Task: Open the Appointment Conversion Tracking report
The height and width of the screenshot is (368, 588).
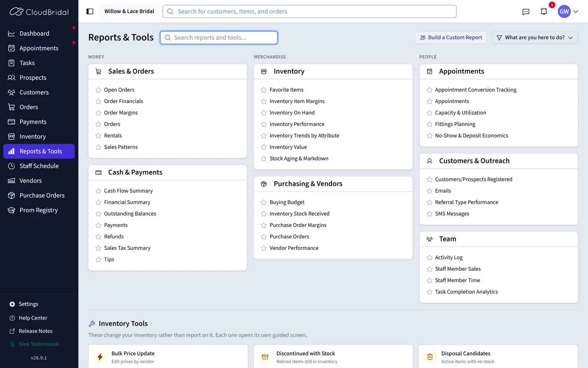Action: pos(476,90)
